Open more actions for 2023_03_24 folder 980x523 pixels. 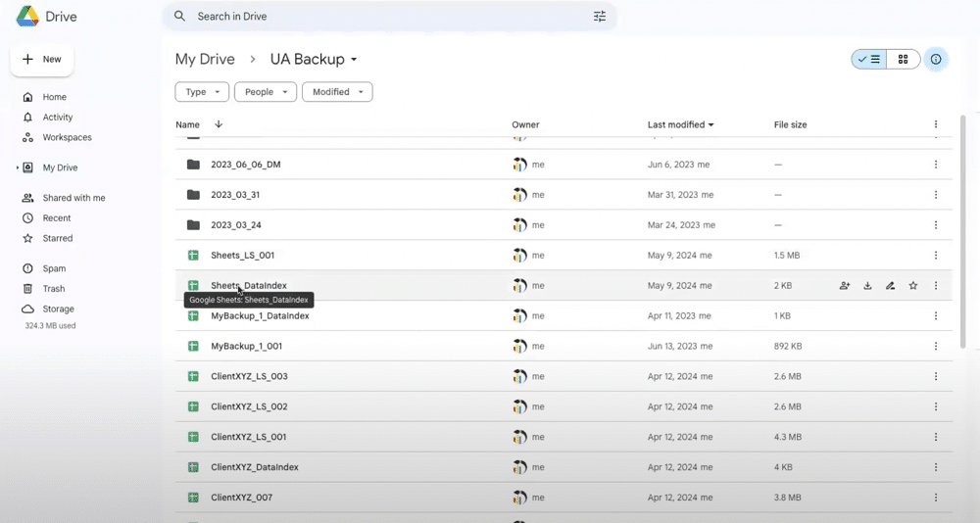pos(936,225)
